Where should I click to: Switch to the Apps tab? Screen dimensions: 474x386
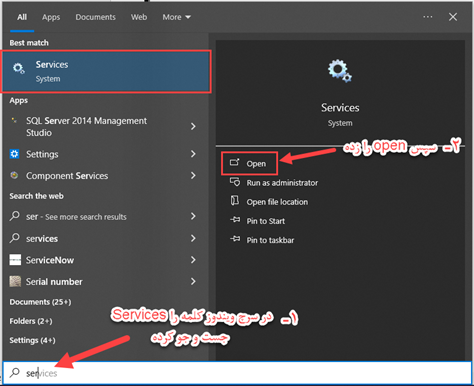51,17
